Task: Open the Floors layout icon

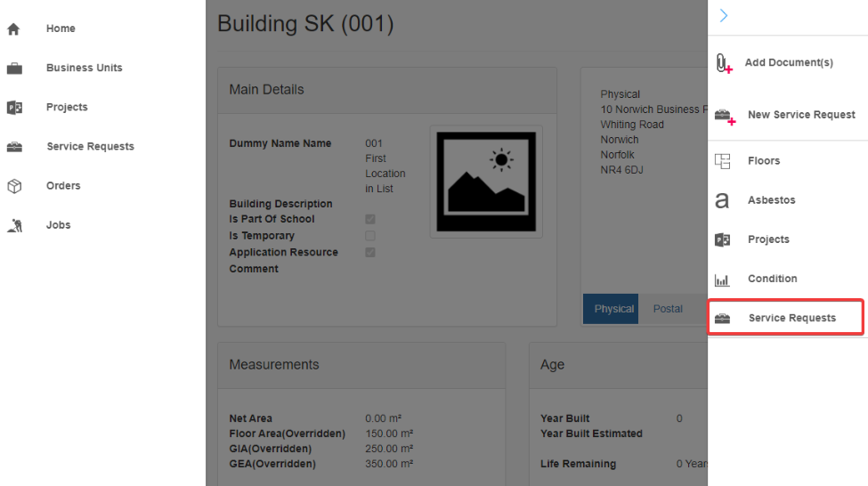Action: click(722, 161)
